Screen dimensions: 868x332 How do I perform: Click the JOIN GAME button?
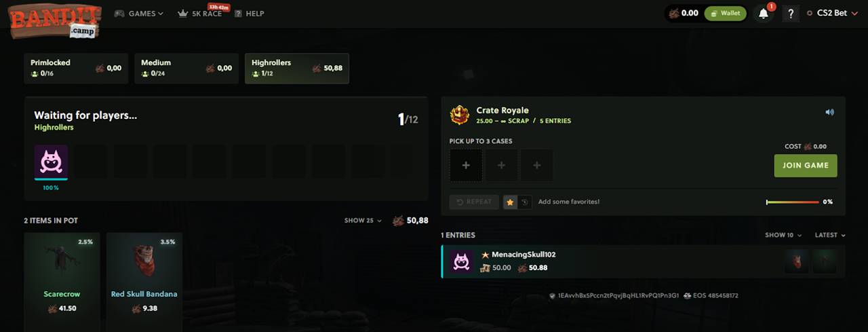pyautogui.click(x=806, y=166)
